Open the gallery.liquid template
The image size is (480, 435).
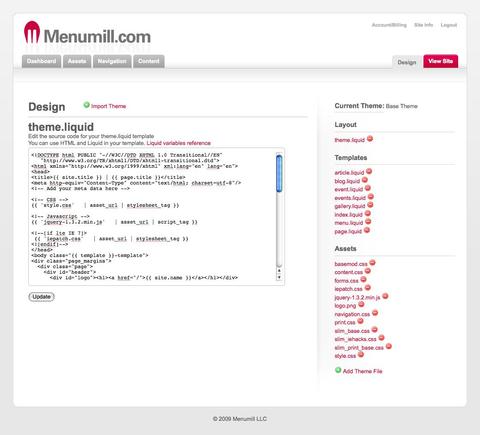tap(350, 206)
